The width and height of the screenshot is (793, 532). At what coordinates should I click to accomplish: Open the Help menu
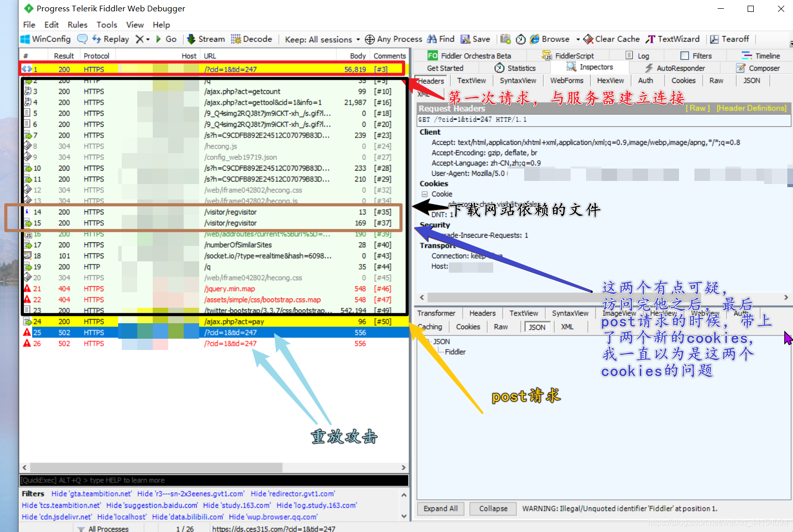click(x=161, y=25)
